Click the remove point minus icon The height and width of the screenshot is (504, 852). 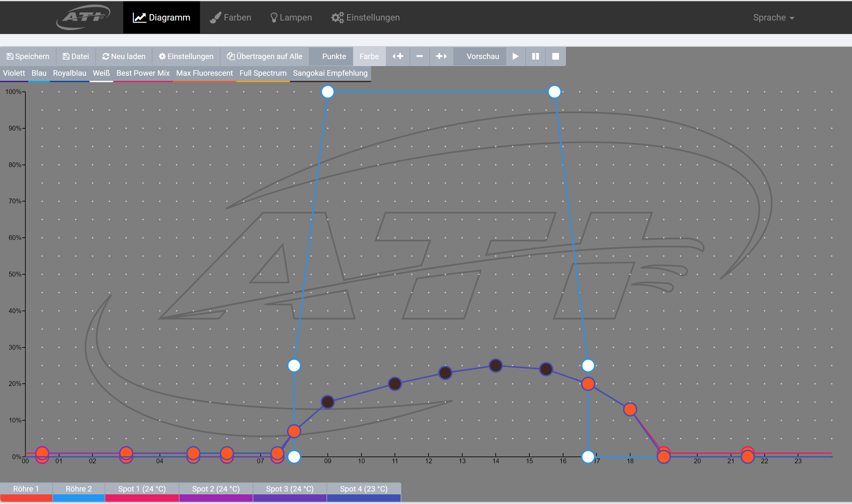(x=419, y=56)
